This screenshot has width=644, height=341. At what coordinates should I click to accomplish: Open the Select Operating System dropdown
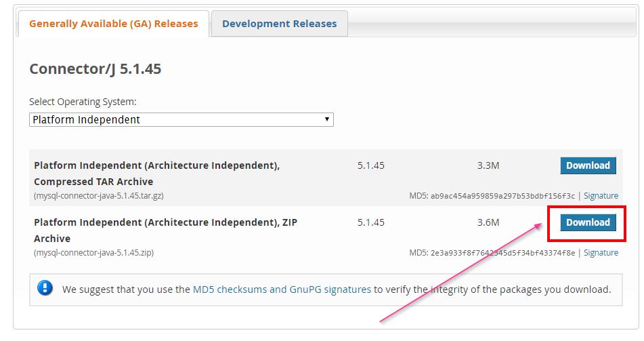click(x=181, y=120)
